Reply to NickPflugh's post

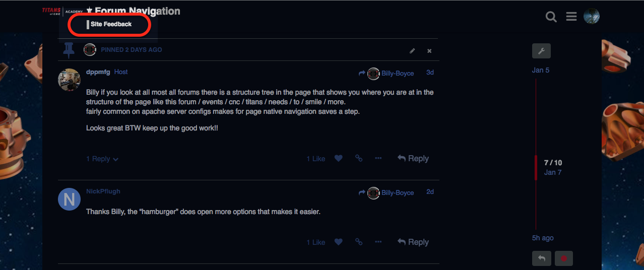(413, 242)
